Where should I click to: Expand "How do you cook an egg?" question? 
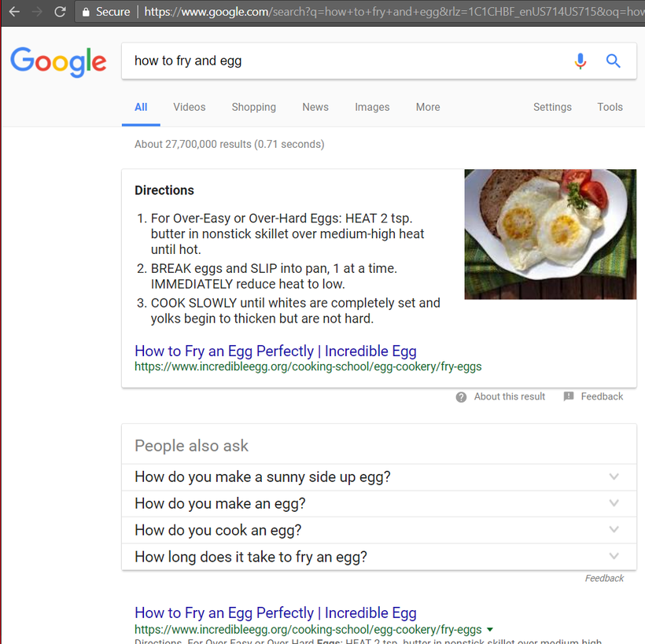point(379,530)
